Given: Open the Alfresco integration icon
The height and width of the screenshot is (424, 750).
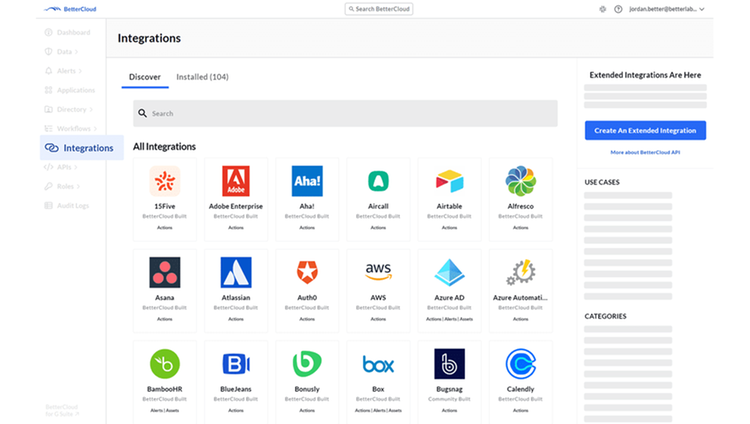Looking at the screenshot, I should point(520,181).
